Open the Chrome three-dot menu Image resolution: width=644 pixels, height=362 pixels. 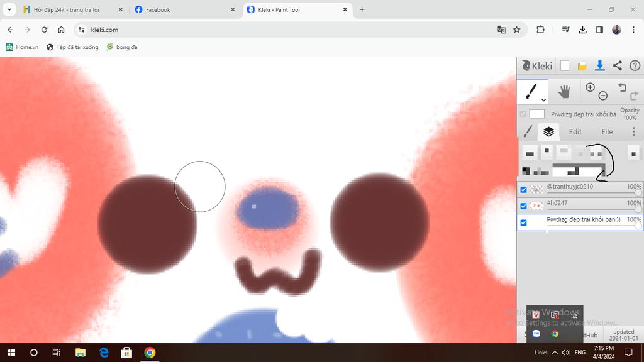tap(634, 30)
